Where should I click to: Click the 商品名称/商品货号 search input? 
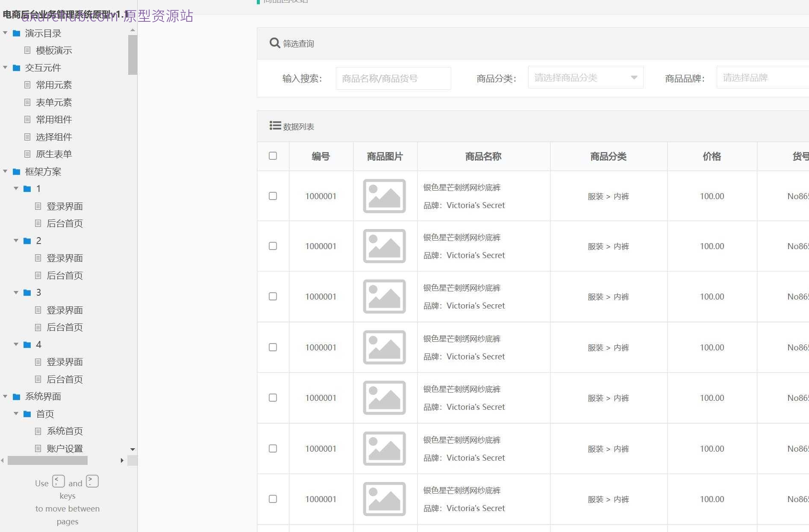tap(393, 78)
